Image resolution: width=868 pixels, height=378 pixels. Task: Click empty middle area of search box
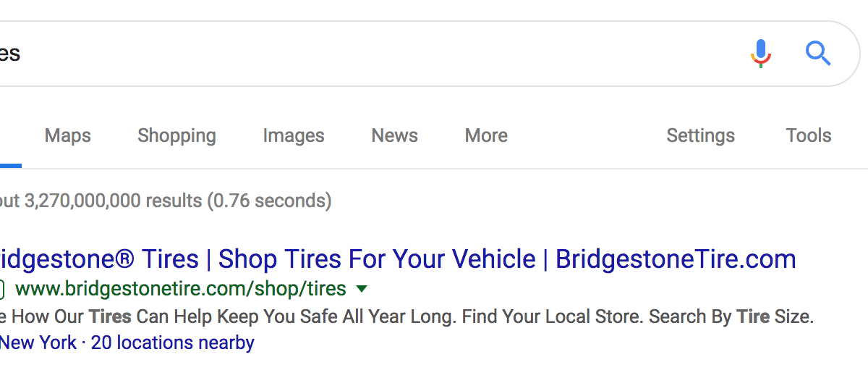pyautogui.click(x=376, y=54)
